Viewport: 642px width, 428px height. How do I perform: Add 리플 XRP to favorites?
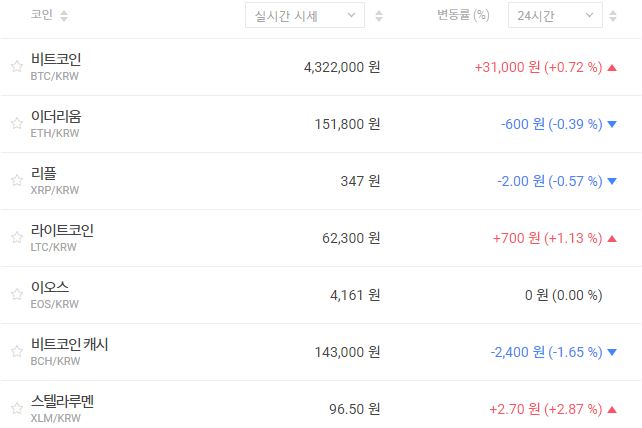(x=16, y=181)
